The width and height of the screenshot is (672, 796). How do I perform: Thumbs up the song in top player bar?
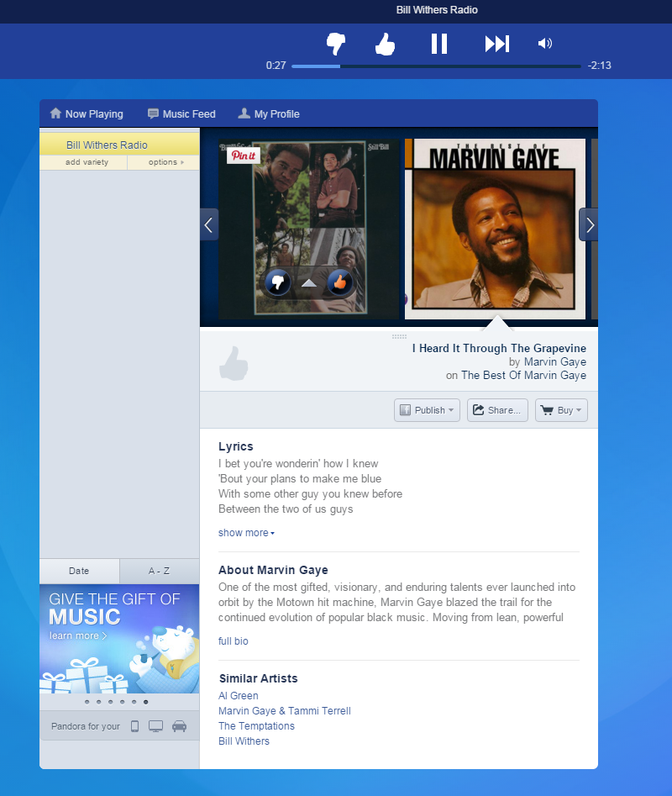coord(385,44)
